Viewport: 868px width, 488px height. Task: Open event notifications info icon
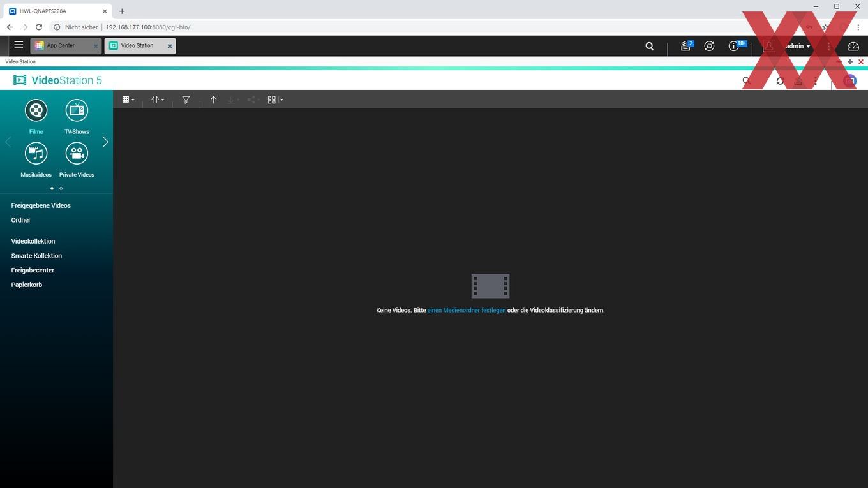pos(735,46)
